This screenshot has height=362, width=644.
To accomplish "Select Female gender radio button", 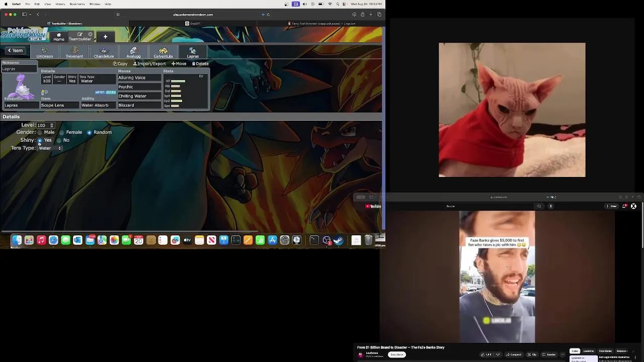I will [62, 133].
